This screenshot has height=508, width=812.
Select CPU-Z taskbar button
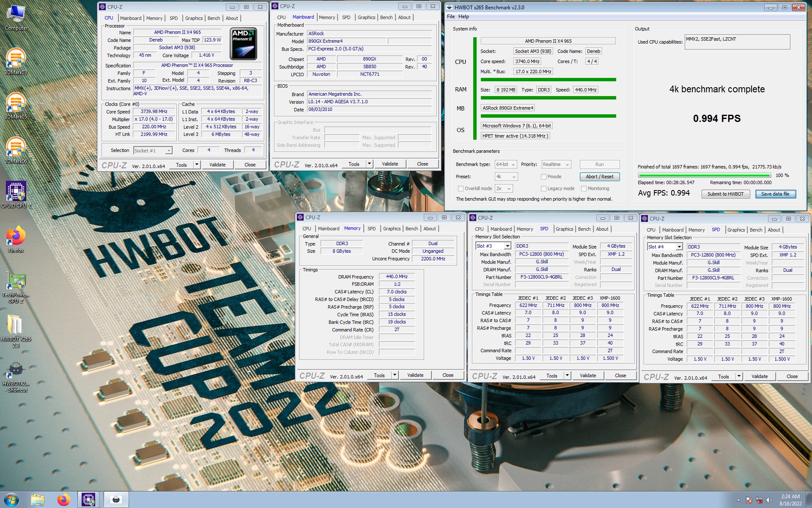tap(88, 500)
